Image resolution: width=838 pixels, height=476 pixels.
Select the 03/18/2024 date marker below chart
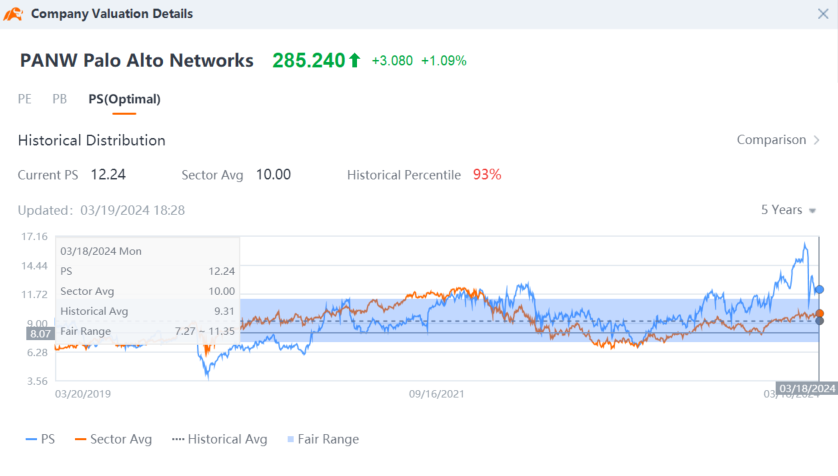807,388
